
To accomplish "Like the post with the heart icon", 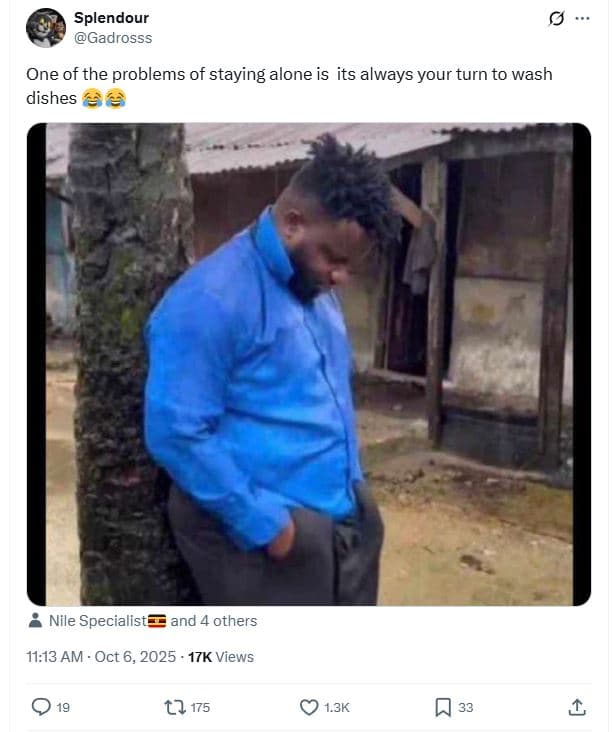I will [309, 707].
